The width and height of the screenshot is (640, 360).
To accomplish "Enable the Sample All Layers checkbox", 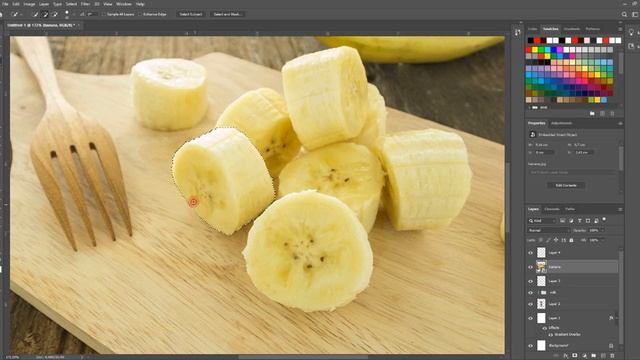I will click(104, 14).
